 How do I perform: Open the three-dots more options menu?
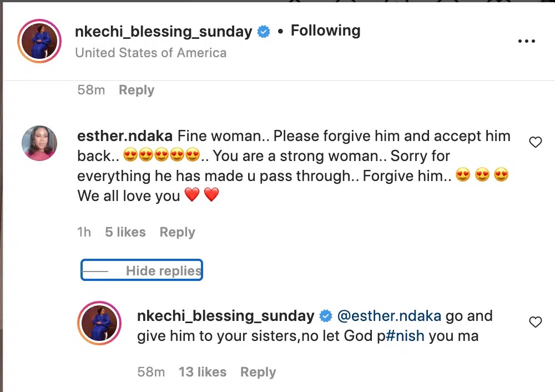[x=526, y=41]
